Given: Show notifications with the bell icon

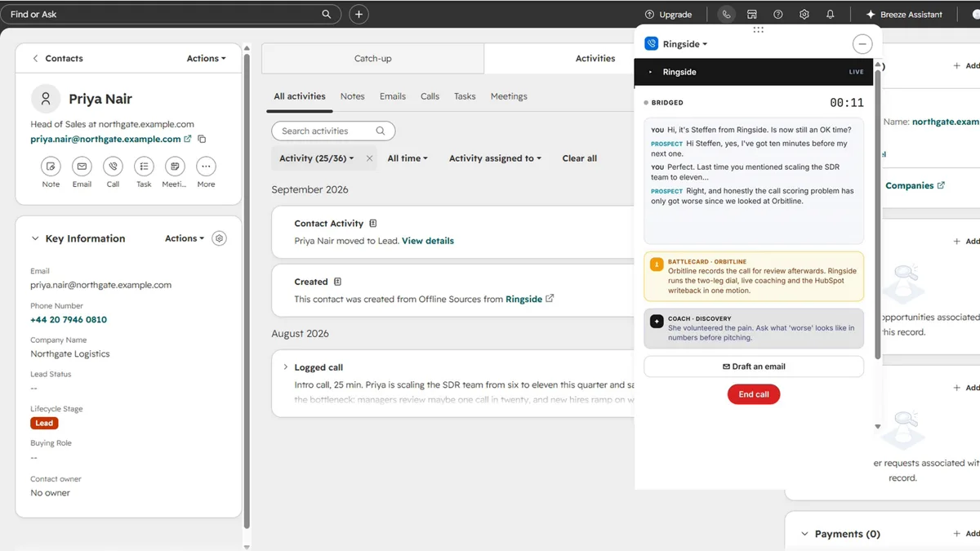Looking at the screenshot, I should coord(831,14).
